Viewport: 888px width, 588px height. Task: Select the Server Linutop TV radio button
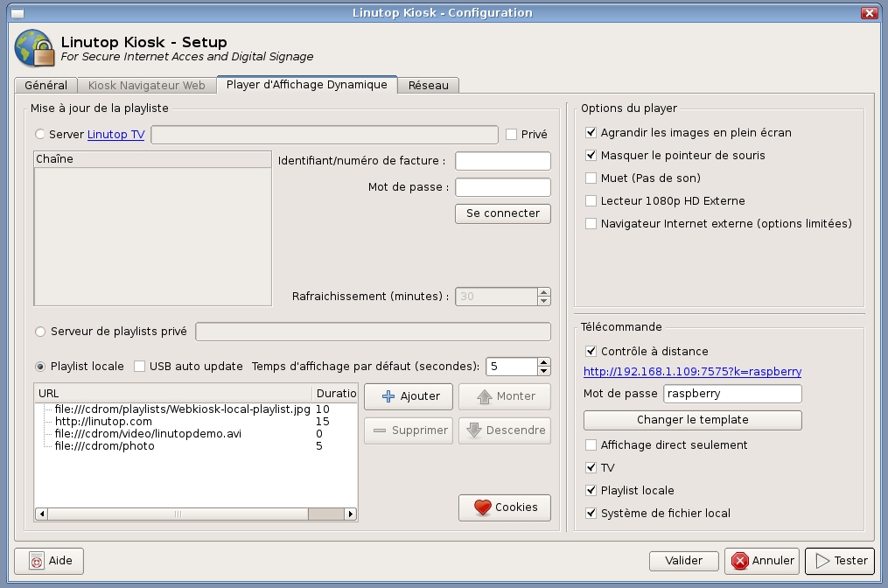pyautogui.click(x=40, y=134)
